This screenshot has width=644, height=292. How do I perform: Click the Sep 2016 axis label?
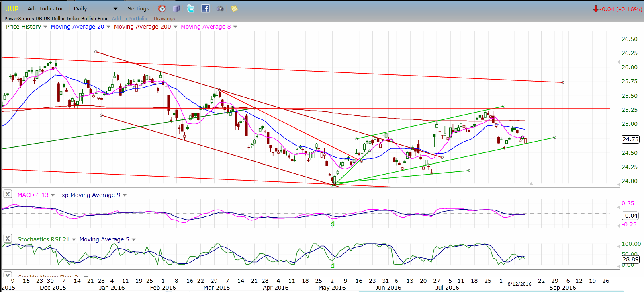point(562,288)
